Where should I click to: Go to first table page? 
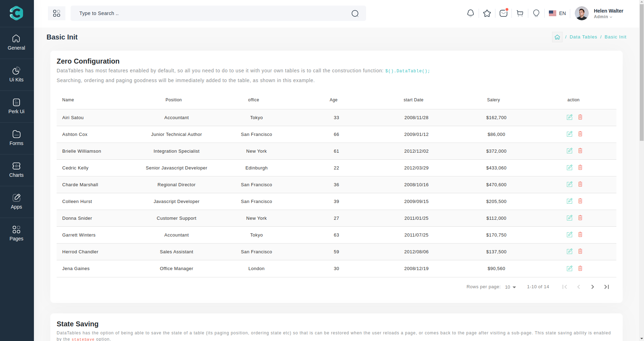(x=565, y=287)
